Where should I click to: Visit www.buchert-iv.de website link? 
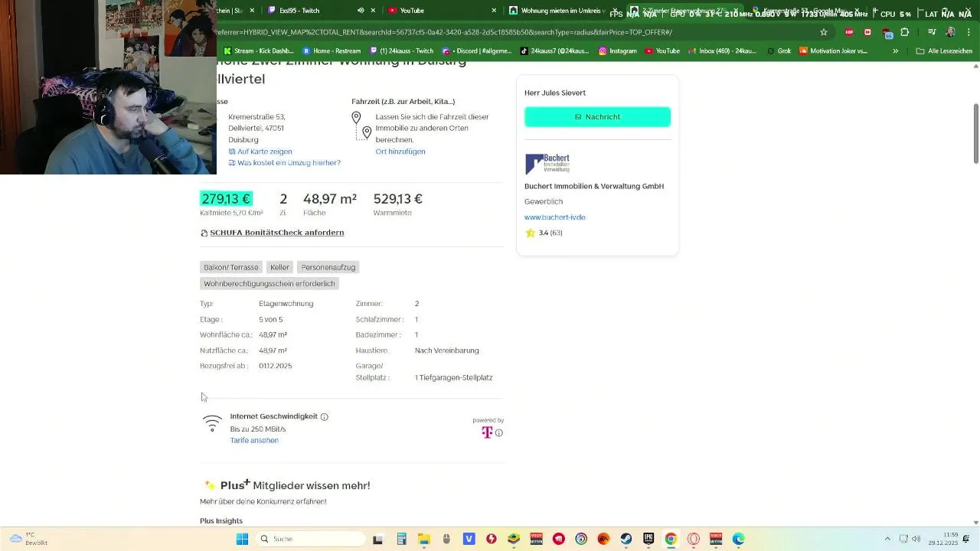555,217
